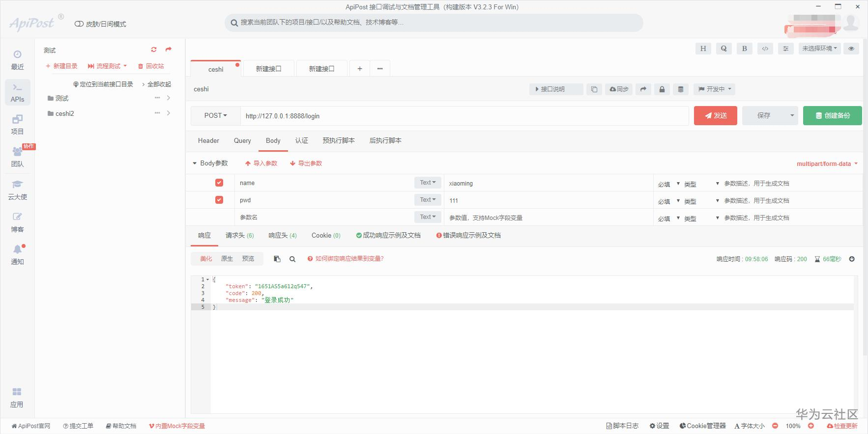Image resolution: width=868 pixels, height=434 pixels.
Task: Open the 团队 team sidebar icon
Action: point(17,157)
